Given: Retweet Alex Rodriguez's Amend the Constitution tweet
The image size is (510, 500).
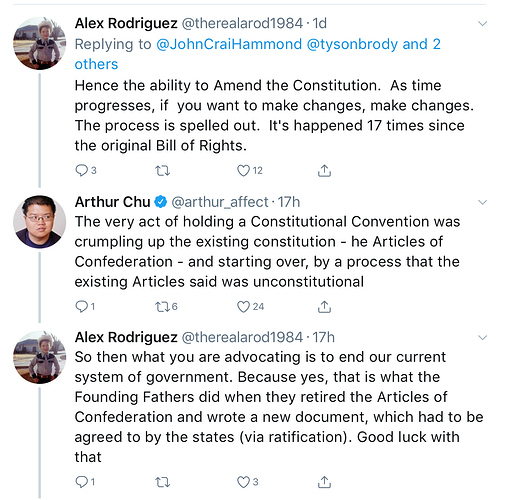Looking at the screenshot, I should 163,171.
